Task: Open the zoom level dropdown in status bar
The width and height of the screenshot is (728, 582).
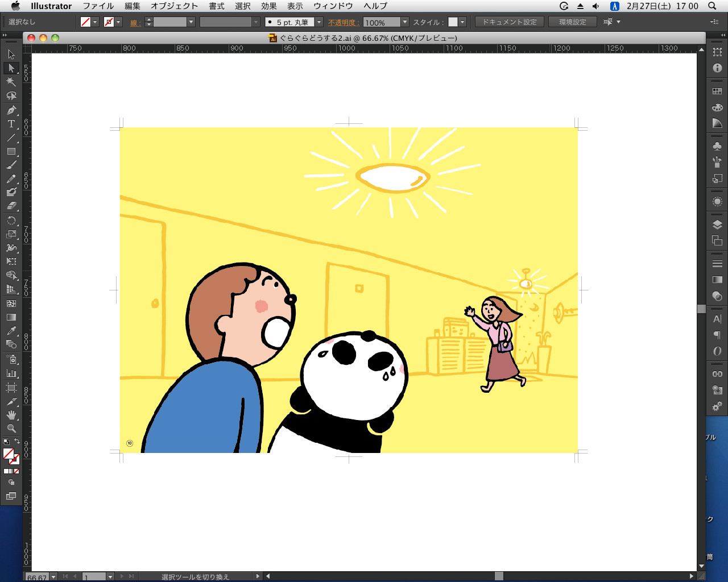Action: pyautogui.click(x=53, y=577)
